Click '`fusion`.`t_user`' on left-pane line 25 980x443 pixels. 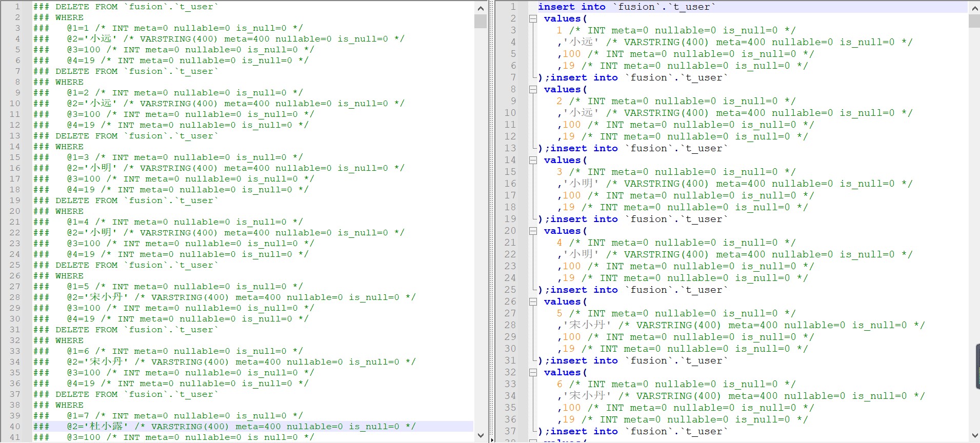click(171, 265)
